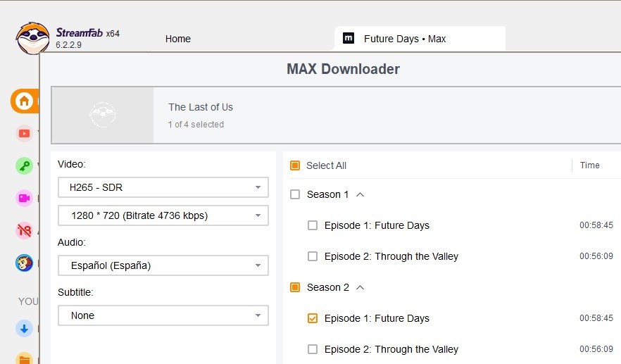Check Season 1 Episode 1: Future Days
Screen dimensions: 621x364
click(x=313, y=225)
